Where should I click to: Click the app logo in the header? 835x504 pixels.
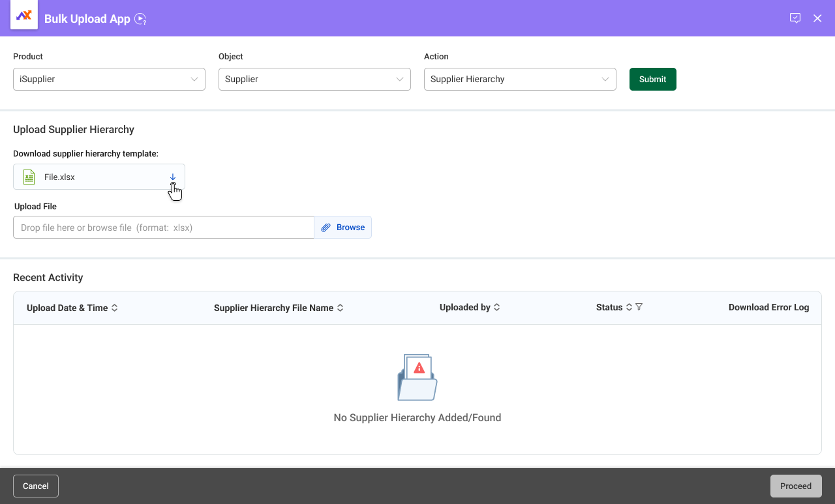[x=24, y=16]
